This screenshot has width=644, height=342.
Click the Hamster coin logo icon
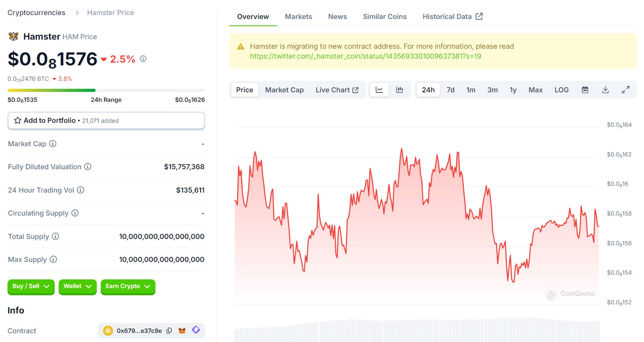coord(13,36)
